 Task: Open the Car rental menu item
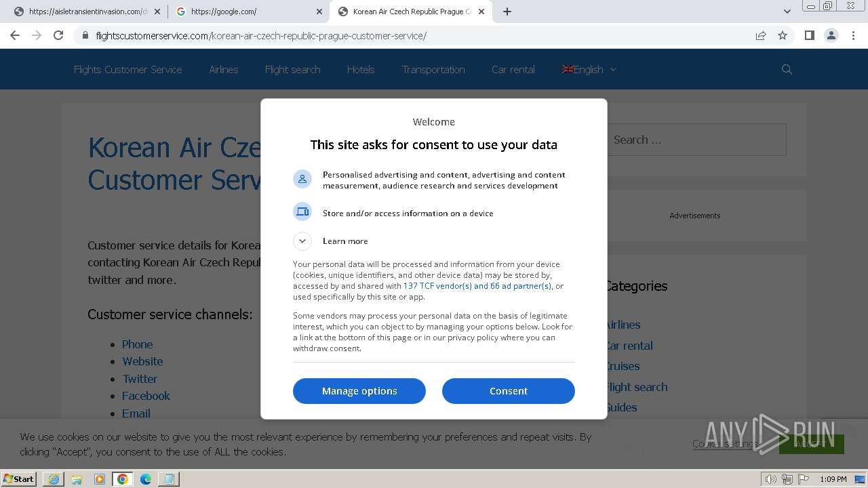point(513,69)
